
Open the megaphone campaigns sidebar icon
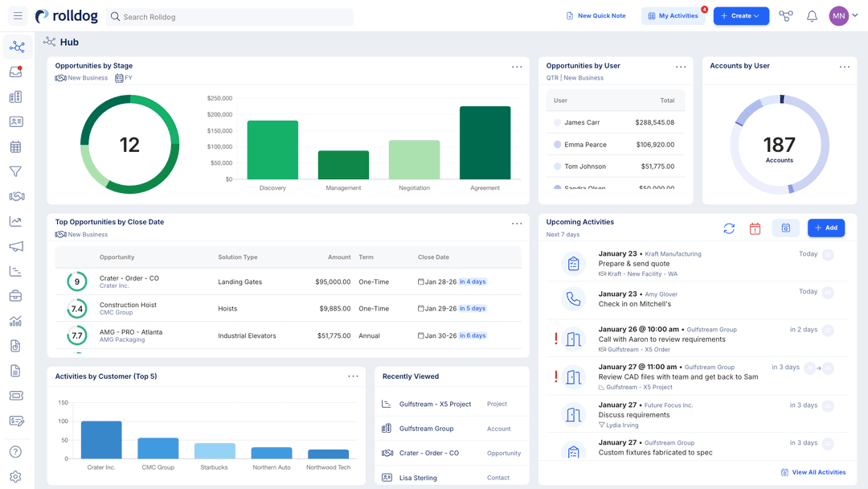[16, 246]
